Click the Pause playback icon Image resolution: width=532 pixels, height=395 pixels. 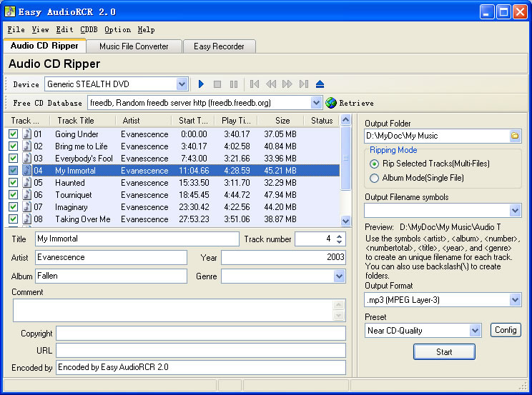tap(234, 84)
